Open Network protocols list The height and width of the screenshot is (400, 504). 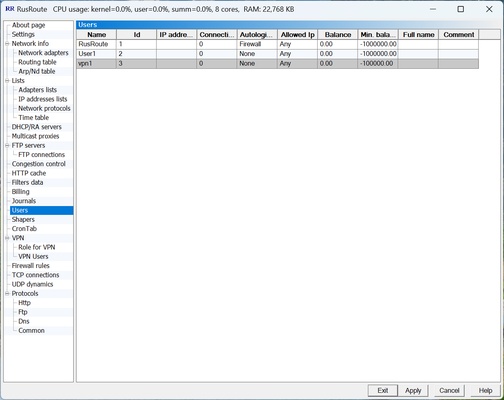tap(44, 108)
